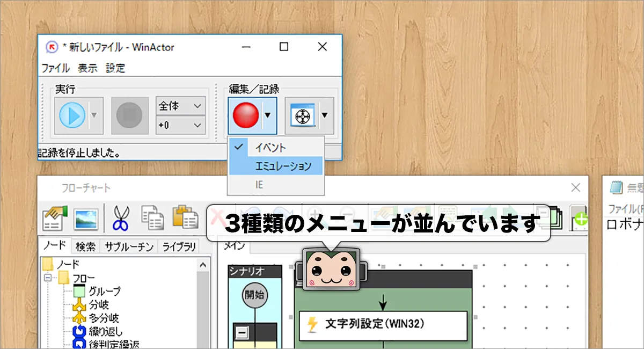
Task: Click the 開始 start node circle
Action: (x=255, y=295)
